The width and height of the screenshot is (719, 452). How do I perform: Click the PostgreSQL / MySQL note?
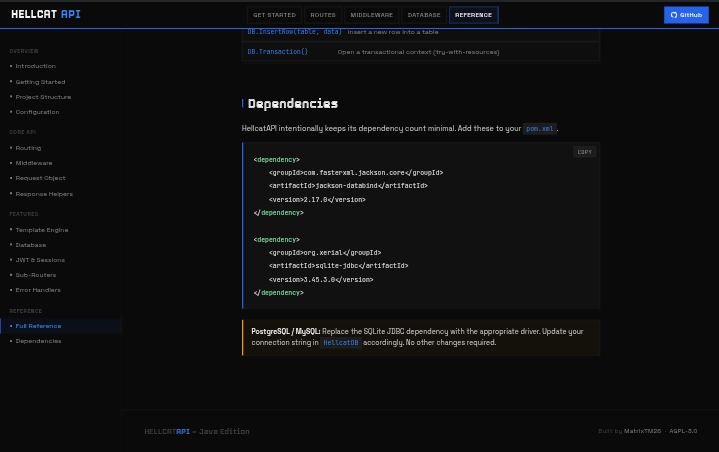point(421,337)
